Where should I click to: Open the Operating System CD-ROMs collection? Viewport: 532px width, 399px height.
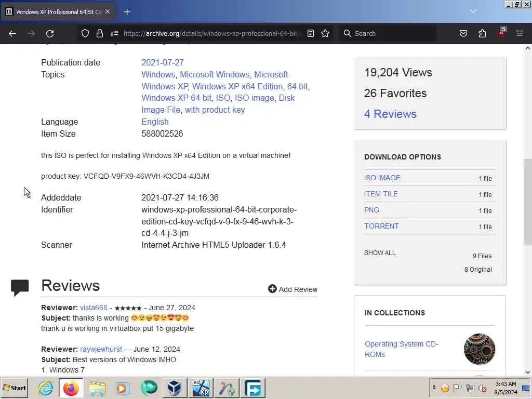coord(402,349)
